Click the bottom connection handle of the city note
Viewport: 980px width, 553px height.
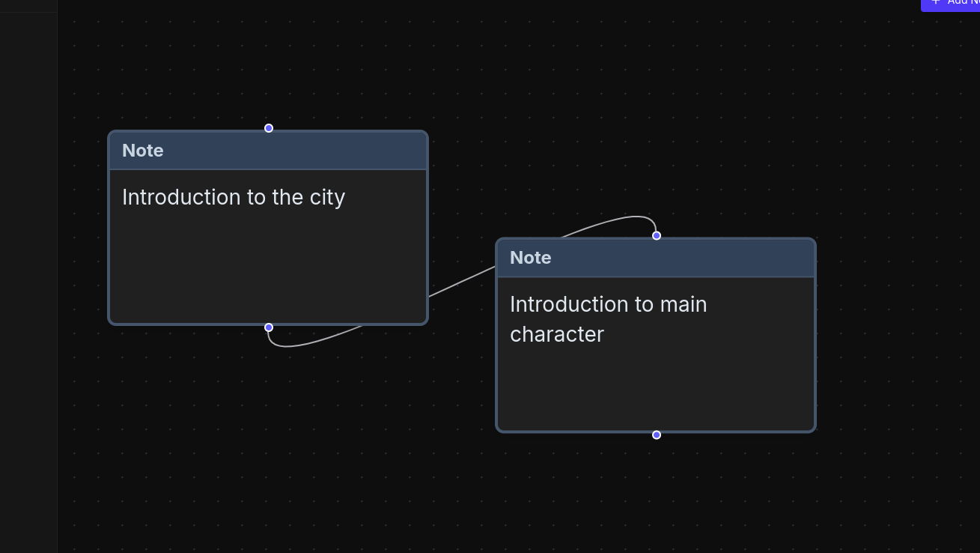[268, 327]
